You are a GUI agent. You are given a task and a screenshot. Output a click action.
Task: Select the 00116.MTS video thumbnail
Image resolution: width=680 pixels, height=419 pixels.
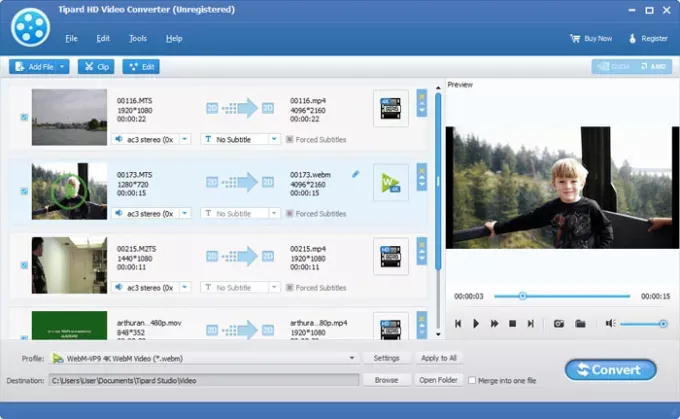tap(69, 117)
